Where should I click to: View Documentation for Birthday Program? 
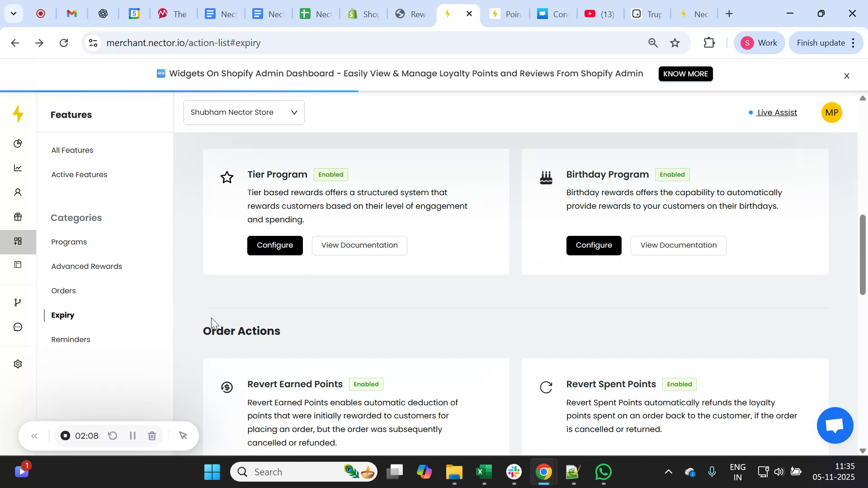[x=678, y=245]
